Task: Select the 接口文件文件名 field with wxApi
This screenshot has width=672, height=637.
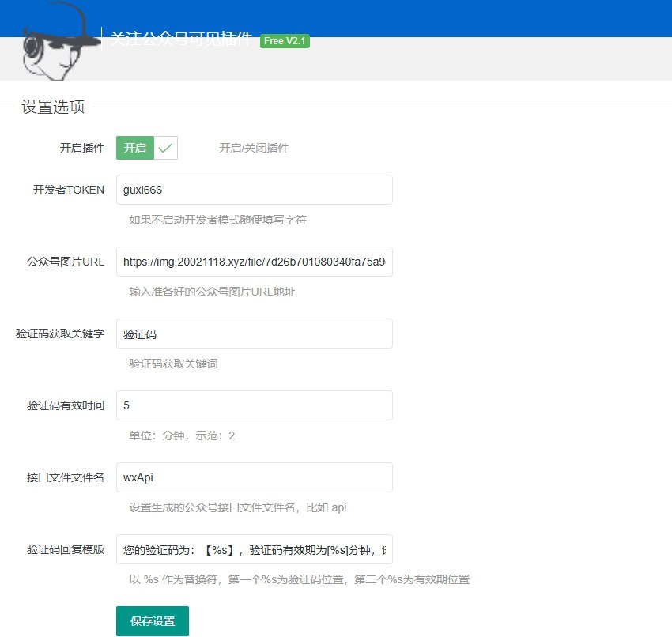Action: tap(253, 477)
